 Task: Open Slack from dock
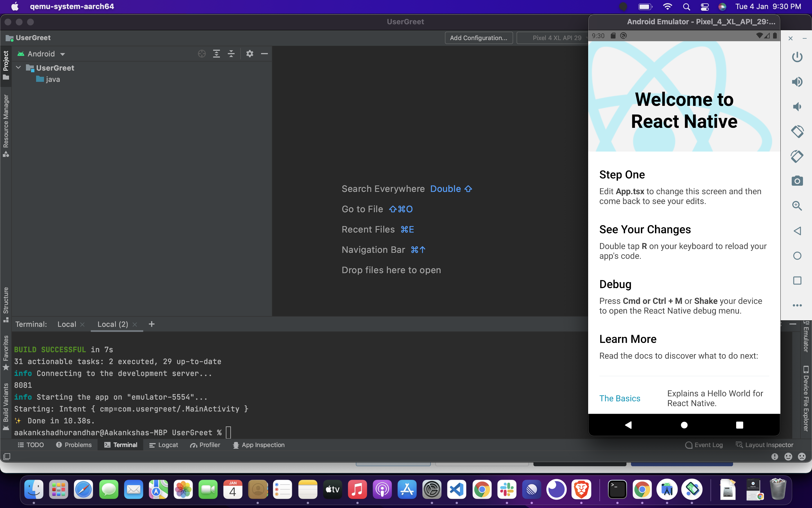[506, 490]
